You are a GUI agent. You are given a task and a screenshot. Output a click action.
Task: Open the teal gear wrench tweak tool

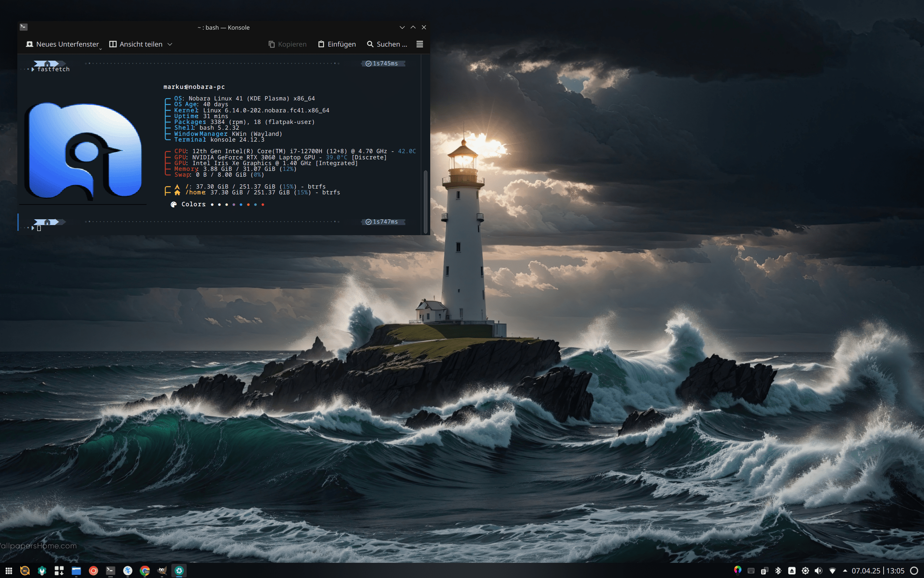[42, 571]
